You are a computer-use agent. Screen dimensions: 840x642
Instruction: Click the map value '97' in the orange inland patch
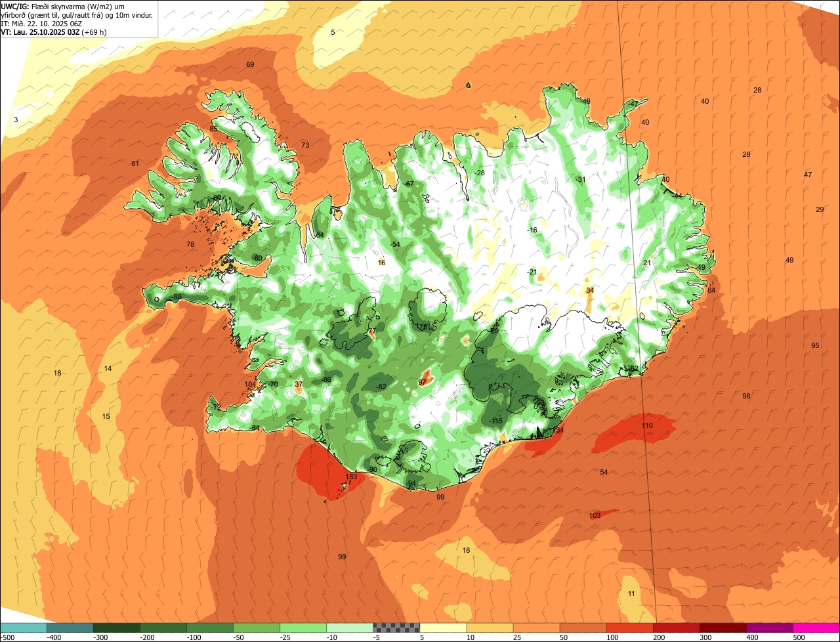pos(422,382)
